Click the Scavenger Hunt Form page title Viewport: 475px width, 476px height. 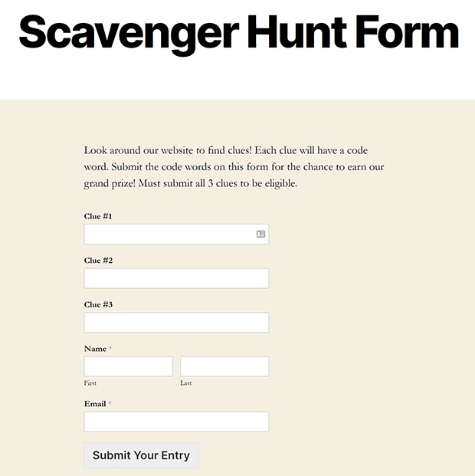[x=239, y=34]
